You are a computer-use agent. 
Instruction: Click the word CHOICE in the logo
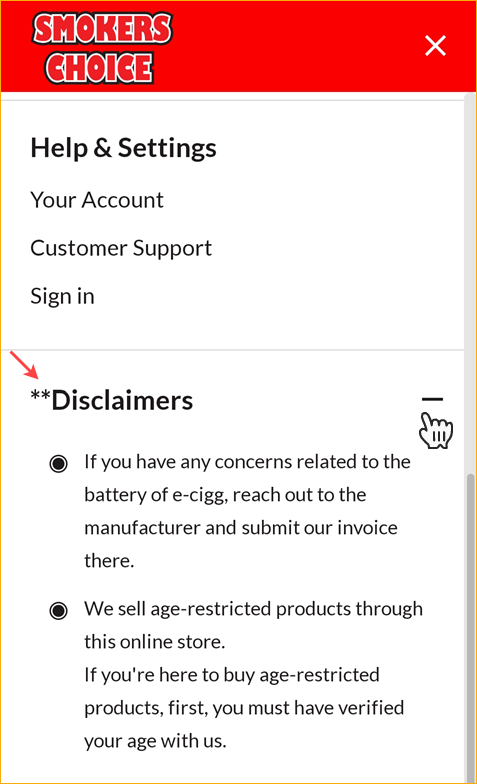click(x=99, y=67)
